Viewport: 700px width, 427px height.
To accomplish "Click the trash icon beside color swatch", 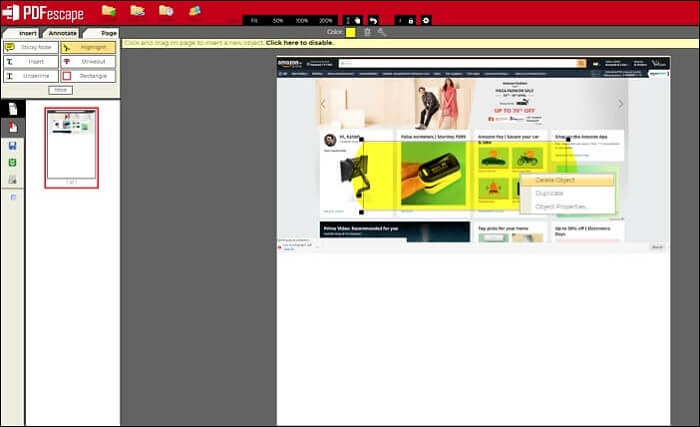I will 367,32.
